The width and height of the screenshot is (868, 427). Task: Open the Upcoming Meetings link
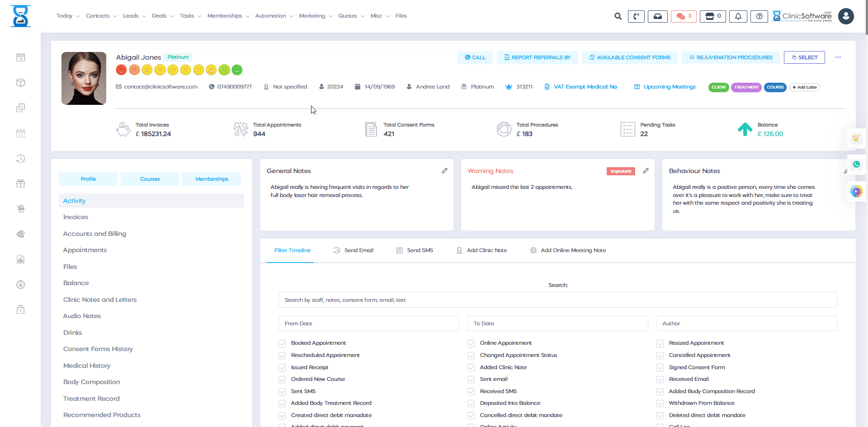670,87
